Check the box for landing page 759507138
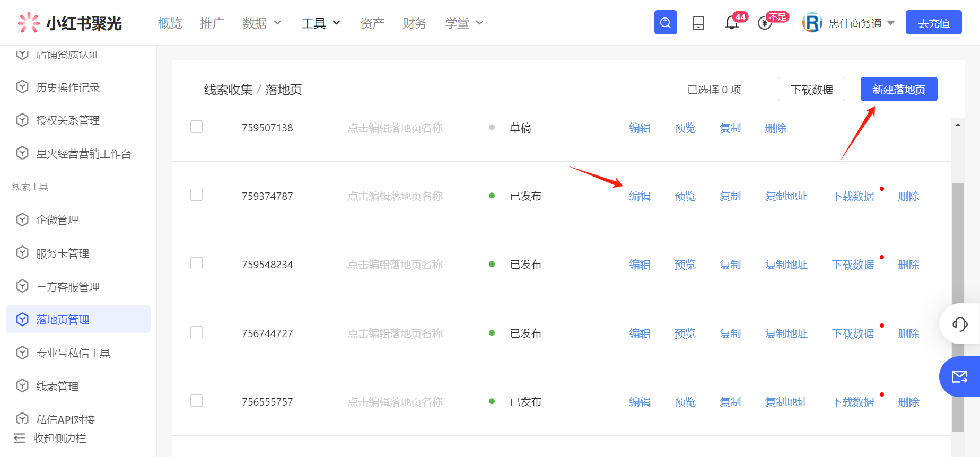 [x=196, y=127]
